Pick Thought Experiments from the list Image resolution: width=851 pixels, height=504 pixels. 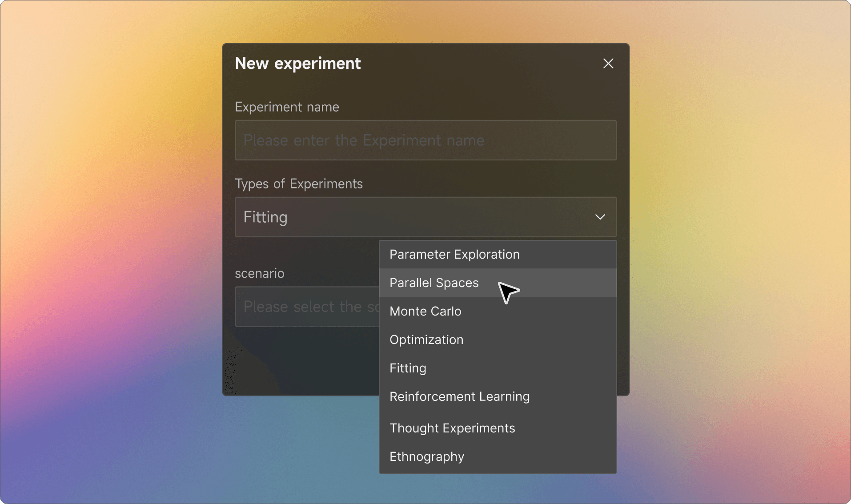452,428
